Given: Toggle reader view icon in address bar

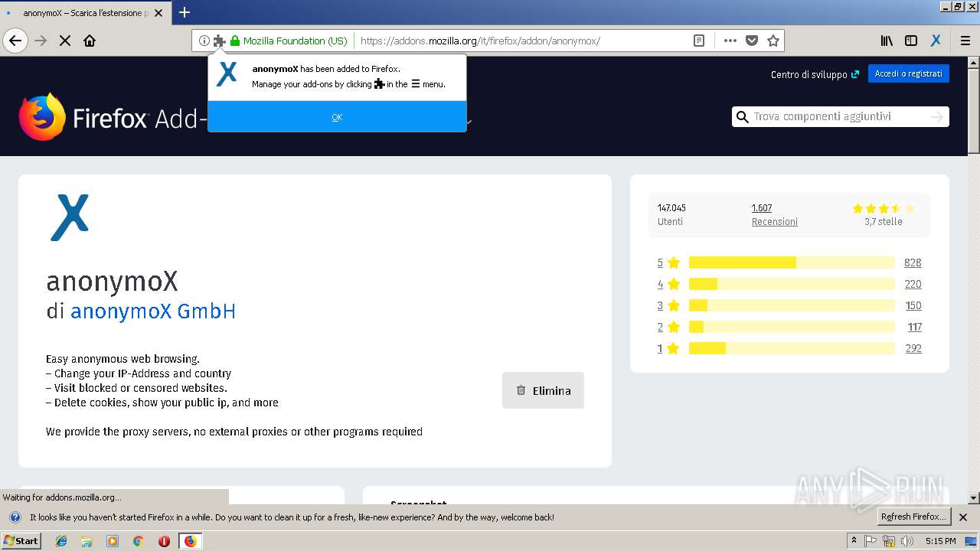Looking at the screenshot, I should pyautogui.click(x=699, y=41).
